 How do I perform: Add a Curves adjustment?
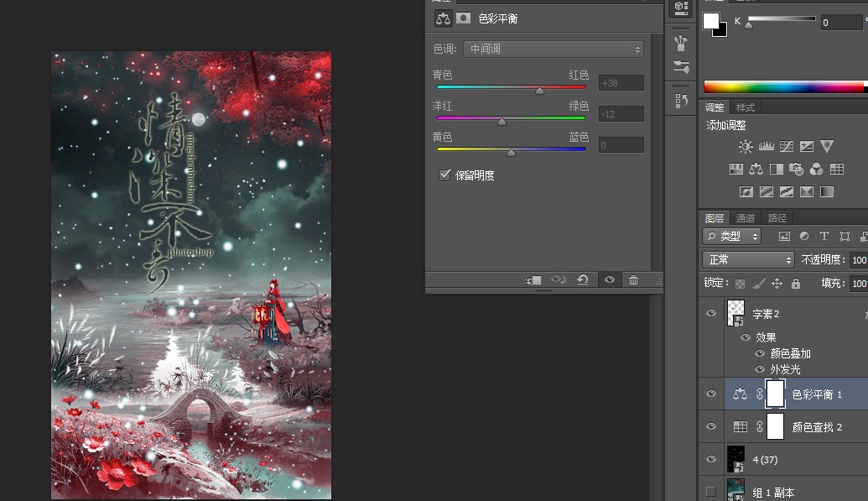(787, 146)
